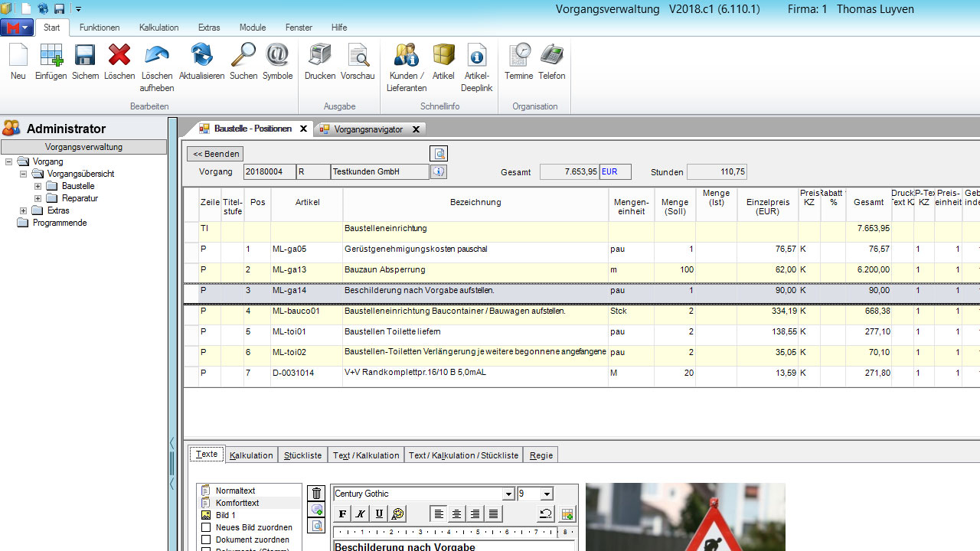This screenshot has width=980, height=551.
Task: Click add comment icon below trash
Action: (316, 510)
